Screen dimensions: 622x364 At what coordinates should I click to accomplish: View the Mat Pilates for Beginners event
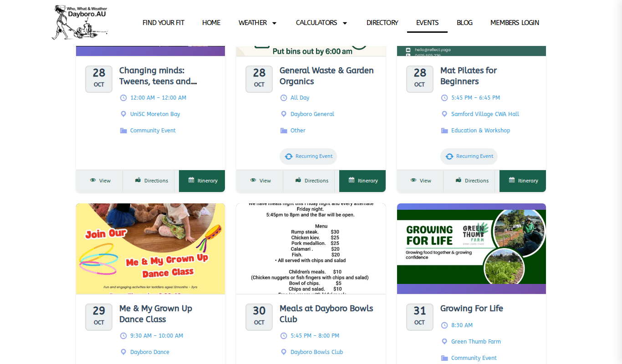(420, 181)
